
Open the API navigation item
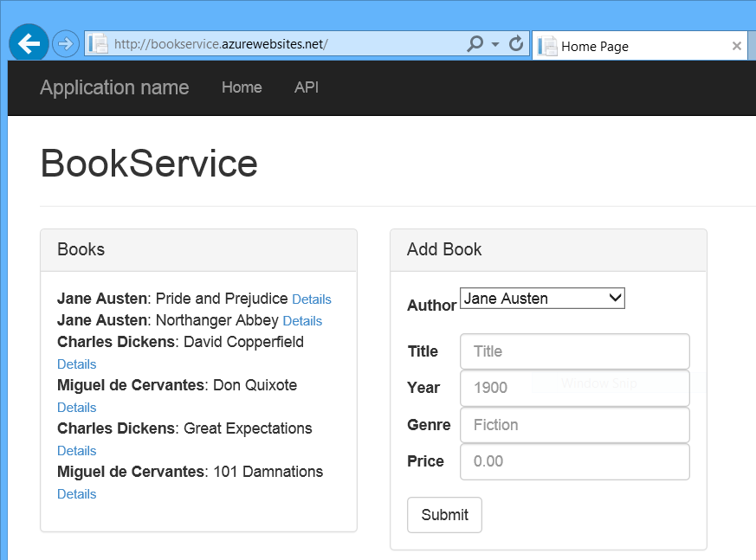(x=306, y=87)
